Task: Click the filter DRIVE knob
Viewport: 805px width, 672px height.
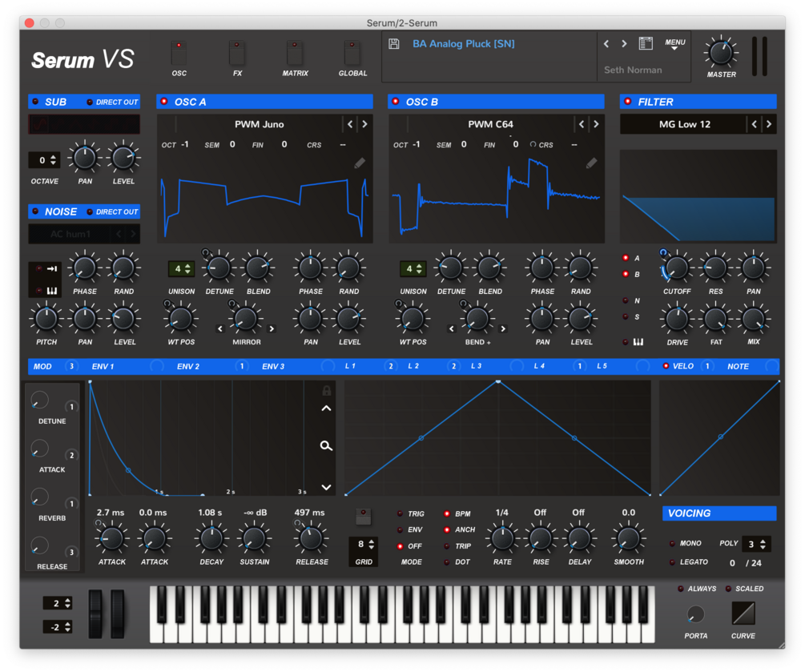Action: click(677, 319)
